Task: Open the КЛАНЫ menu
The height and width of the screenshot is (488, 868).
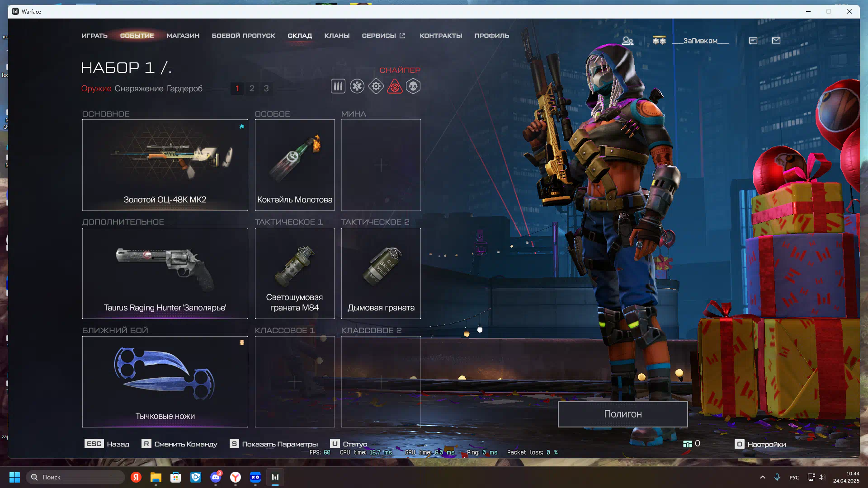Action: [337, 36]
